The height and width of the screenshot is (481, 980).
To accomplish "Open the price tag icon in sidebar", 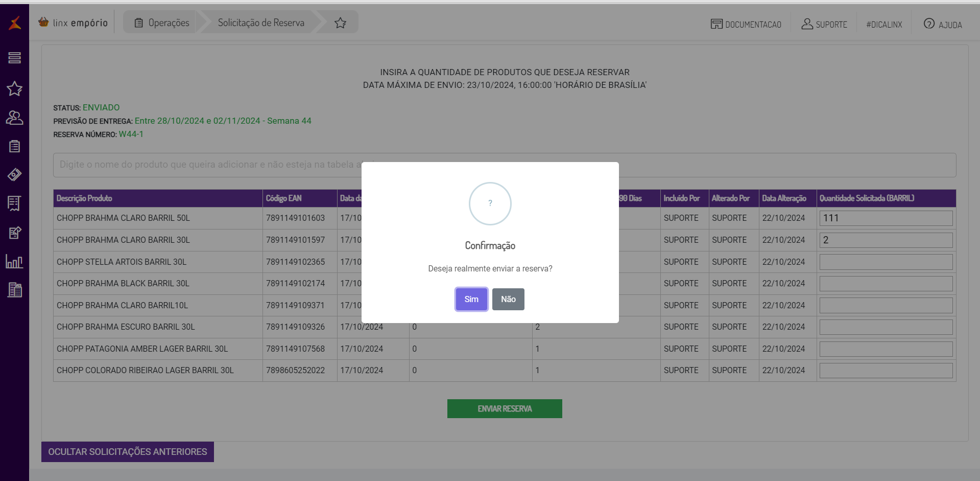I will click(14, 175).
